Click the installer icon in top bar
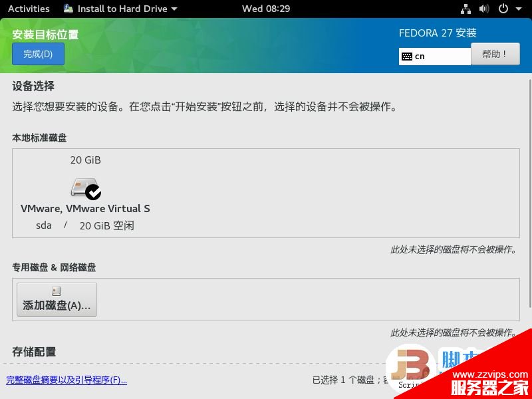The height and width of the screenshot is (399, 532). (x=68, y=9)
